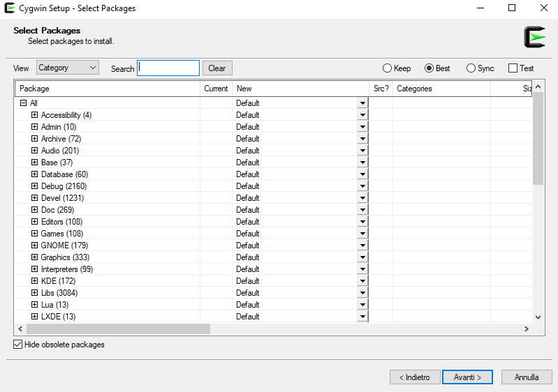Open the View Category dropdown
This screenshot has width=558, height=392.
click(68, 68)
